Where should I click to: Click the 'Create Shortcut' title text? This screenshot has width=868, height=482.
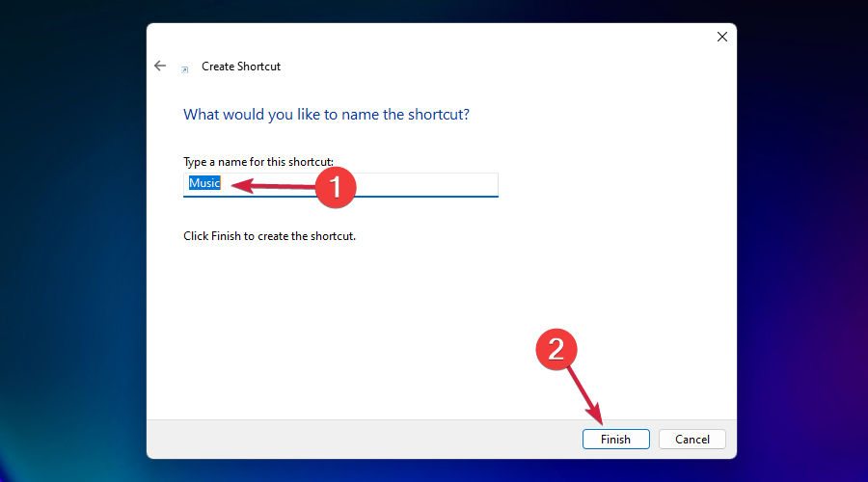point(241,67)
